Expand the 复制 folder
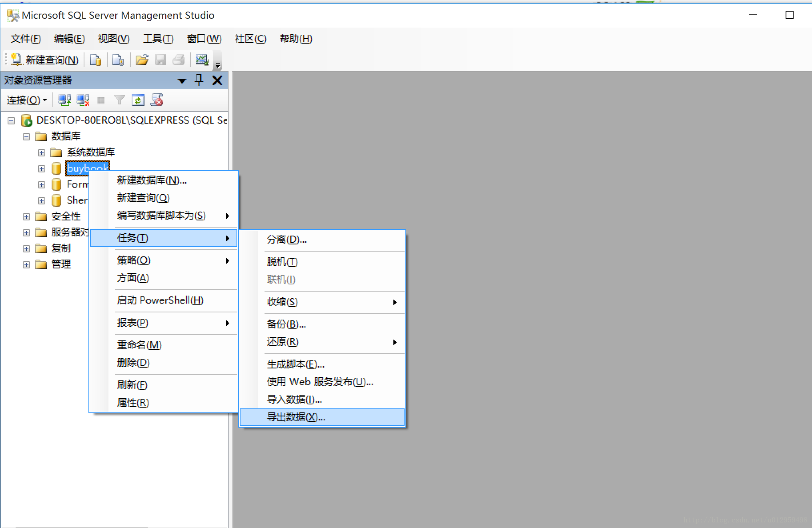This screenshot has width=812, height=528. (26, 249)
